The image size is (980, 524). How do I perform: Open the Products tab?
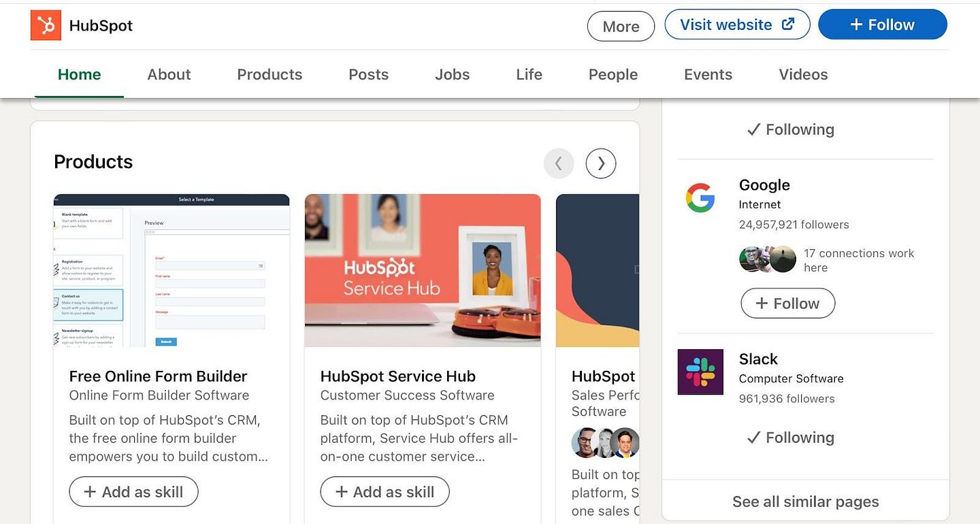point(269,75)
